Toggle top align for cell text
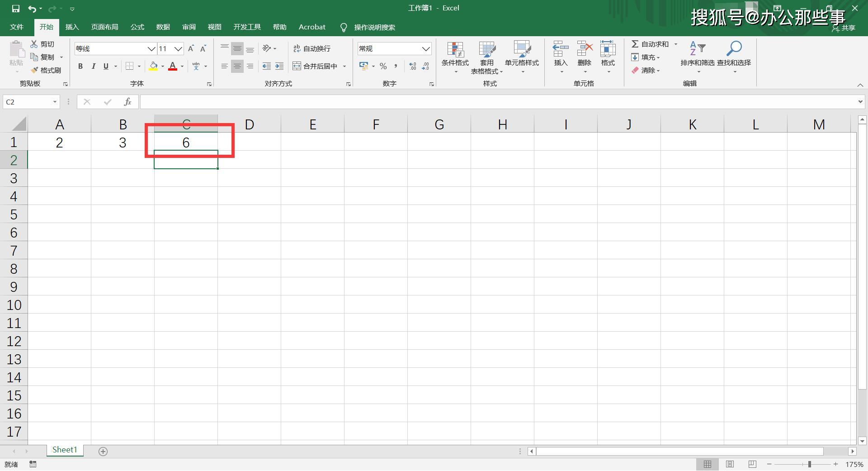868x471 pixels. tap(224, 48)
